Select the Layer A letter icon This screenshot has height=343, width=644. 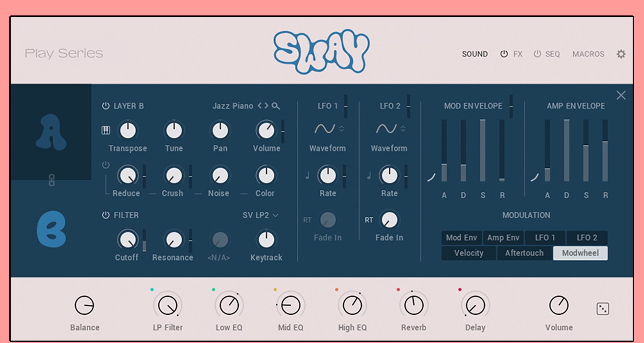[51, 132]
